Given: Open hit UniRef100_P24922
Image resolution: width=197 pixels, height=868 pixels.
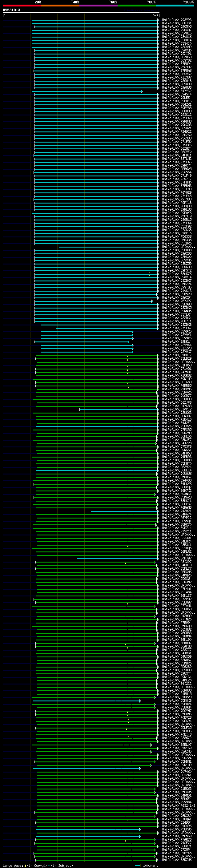Looking at the screenshot, I should coord(177,132).
